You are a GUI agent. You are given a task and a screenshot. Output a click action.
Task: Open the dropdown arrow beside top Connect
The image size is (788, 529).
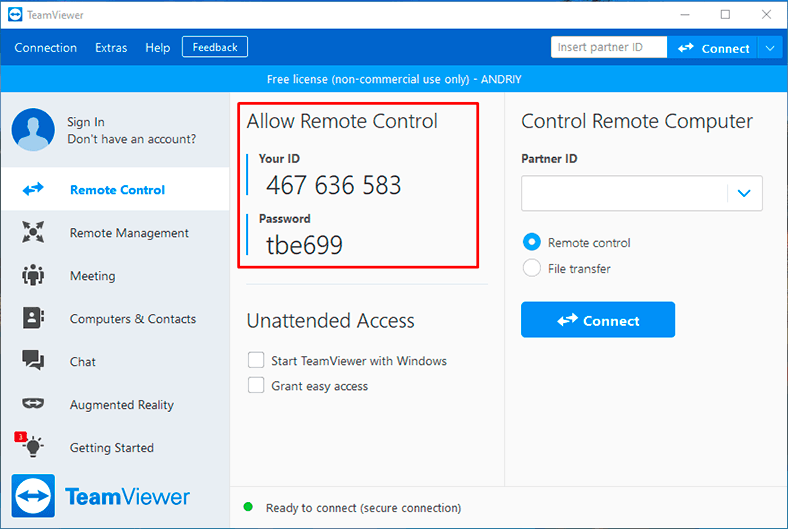[770, 48]
